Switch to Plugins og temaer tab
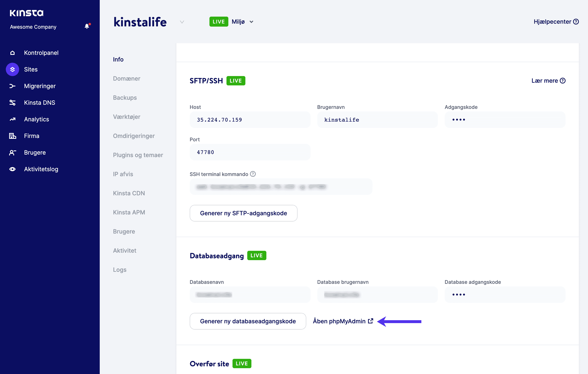This screenshot has height=374, width=588. (138, 155)
